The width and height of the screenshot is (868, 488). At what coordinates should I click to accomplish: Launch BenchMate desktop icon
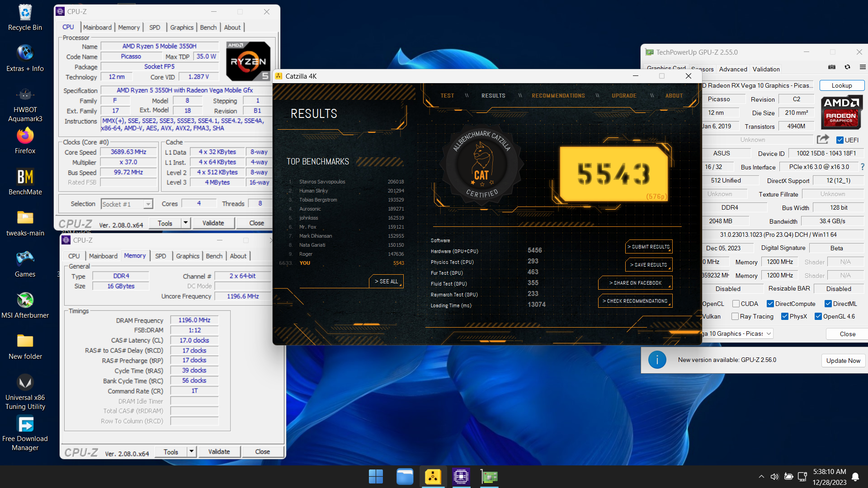point(25,182)
